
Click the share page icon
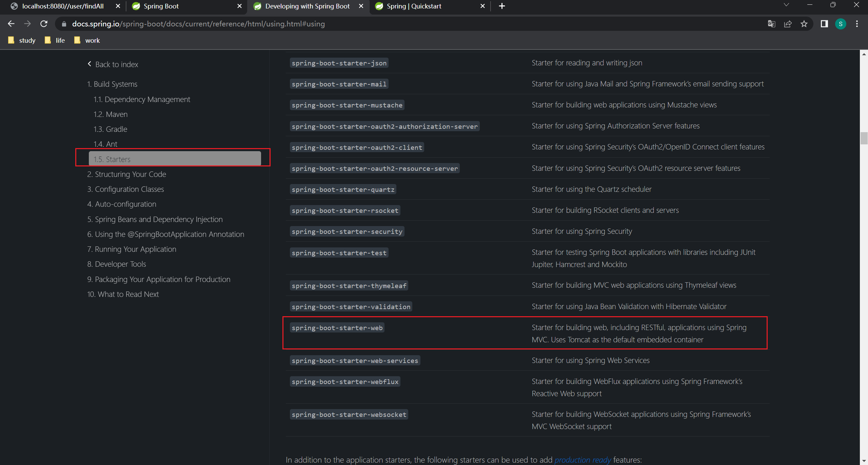[788, 24]
